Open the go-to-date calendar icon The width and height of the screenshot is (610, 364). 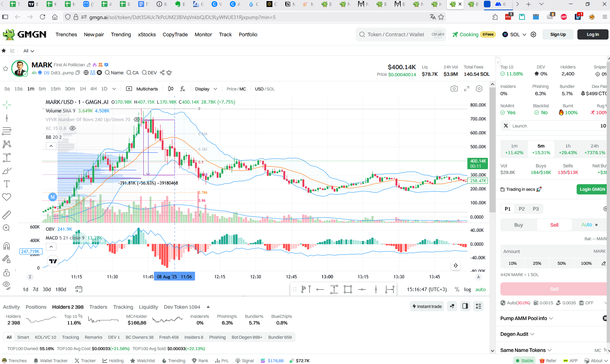(78, 289)
